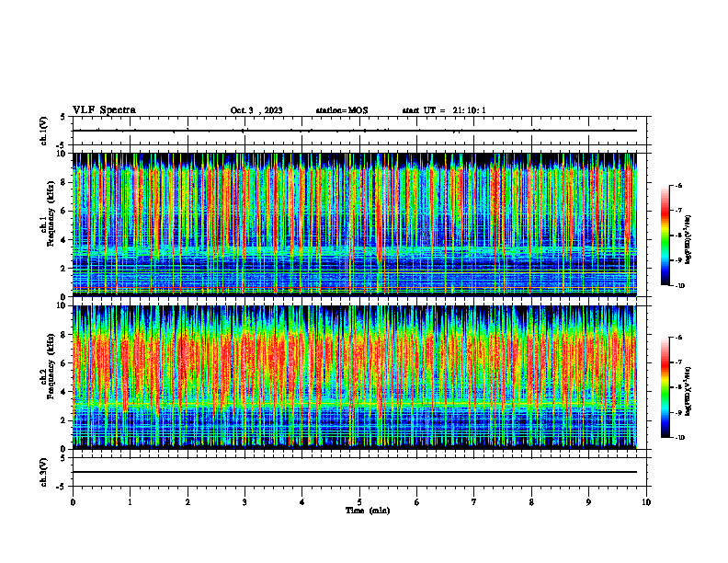The image size is (728, 563).
Task: Click the 'start UT = 21:10: 1' text
Action: tap(444, 110)
